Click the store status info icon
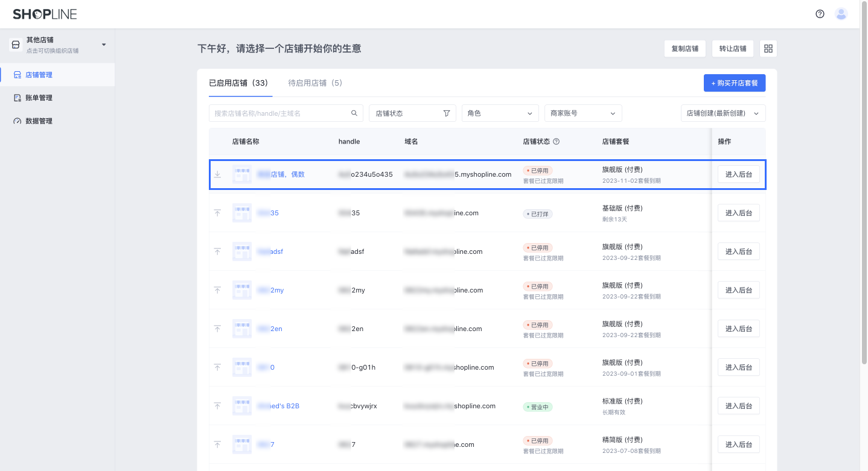 (557, 142)
